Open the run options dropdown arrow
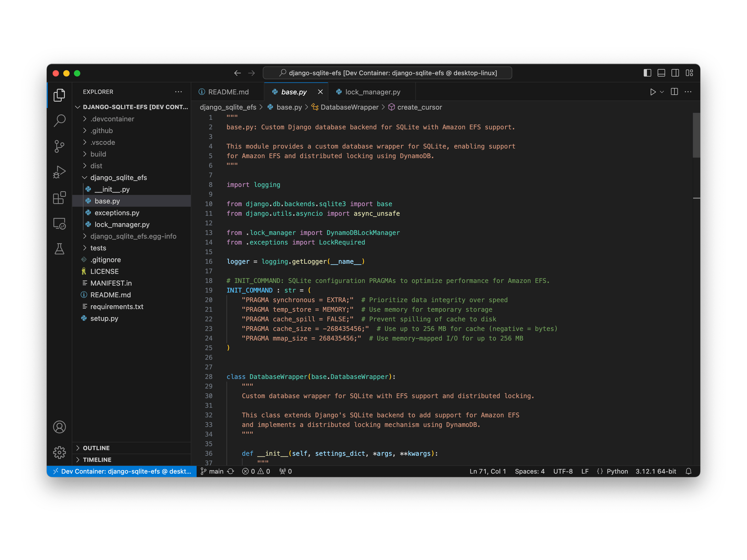Screen dimensions: 747x560 (x=662, y=92)
